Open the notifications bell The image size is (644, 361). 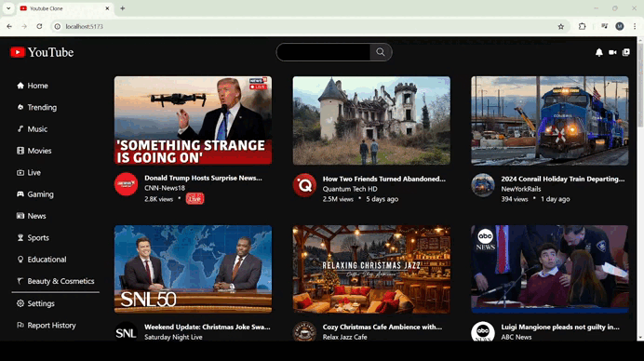tap(598, 53)
